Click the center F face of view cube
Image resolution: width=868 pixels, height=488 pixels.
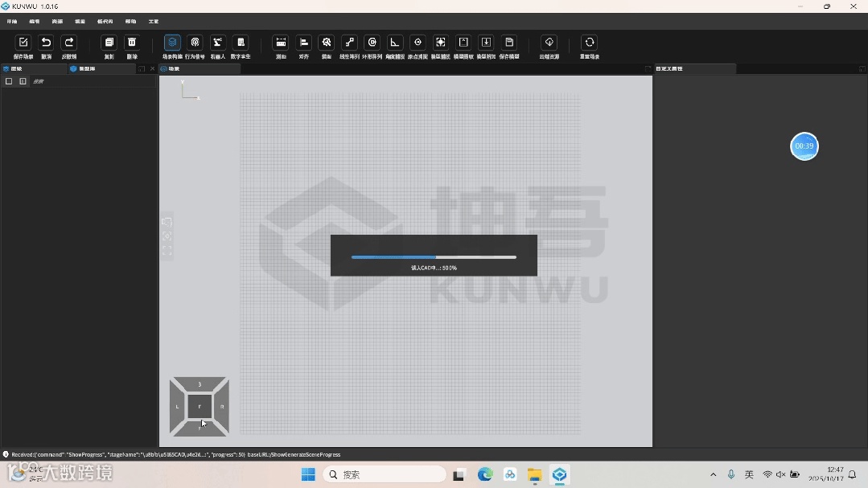click(x=200, y=407)
